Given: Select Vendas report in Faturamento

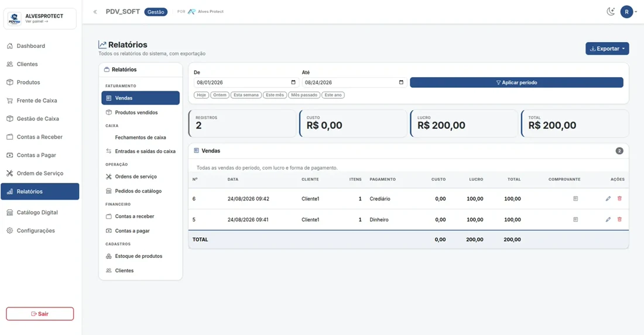Looking at the screenshot, I should coord(141,98).
